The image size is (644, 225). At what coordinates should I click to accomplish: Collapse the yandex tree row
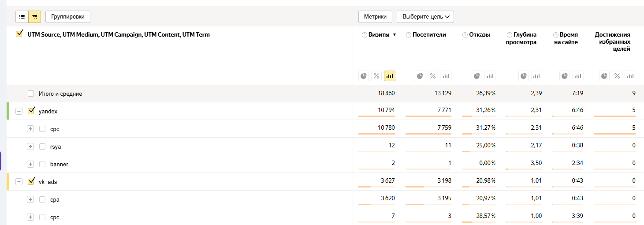click(x=19, y=111)
